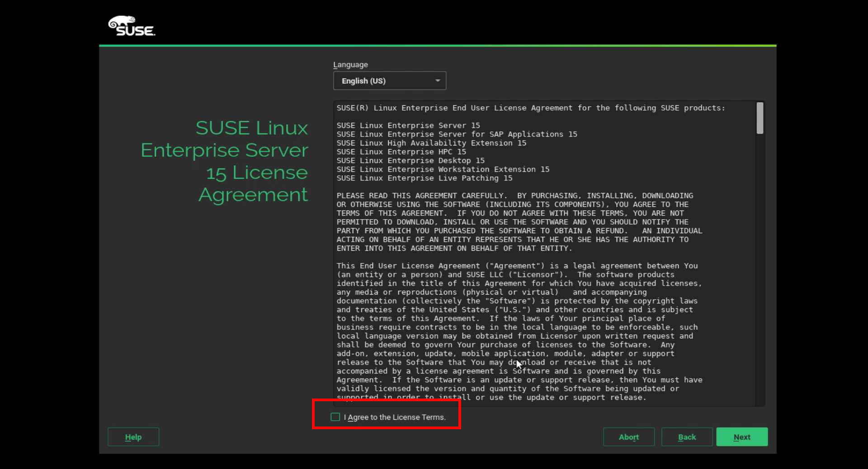Image resolution: width=868 pixels, height=469 pixels.
Task: Click the line 'SUSE Linux Enterprise Desktop 15'
Action: pyautogui.click(x=410, y=160)
